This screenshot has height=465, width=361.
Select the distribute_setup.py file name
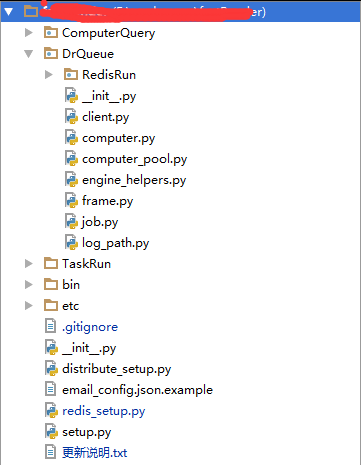tap(117, 369)
